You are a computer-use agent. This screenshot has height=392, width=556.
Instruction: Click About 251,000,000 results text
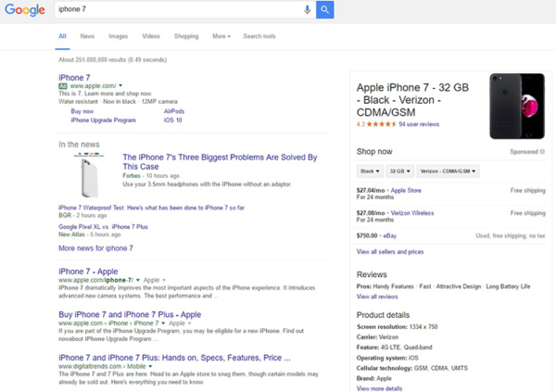[113, 59]
